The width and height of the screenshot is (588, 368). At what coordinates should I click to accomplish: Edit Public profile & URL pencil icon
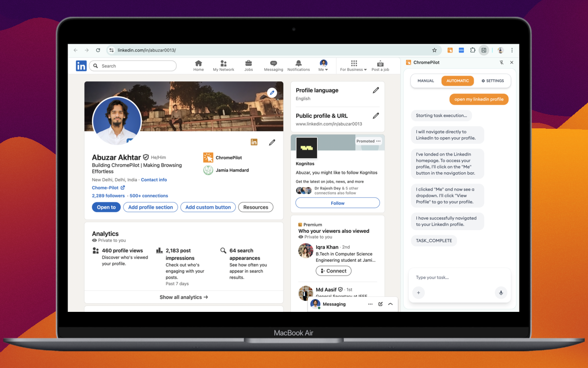point(376,115)
